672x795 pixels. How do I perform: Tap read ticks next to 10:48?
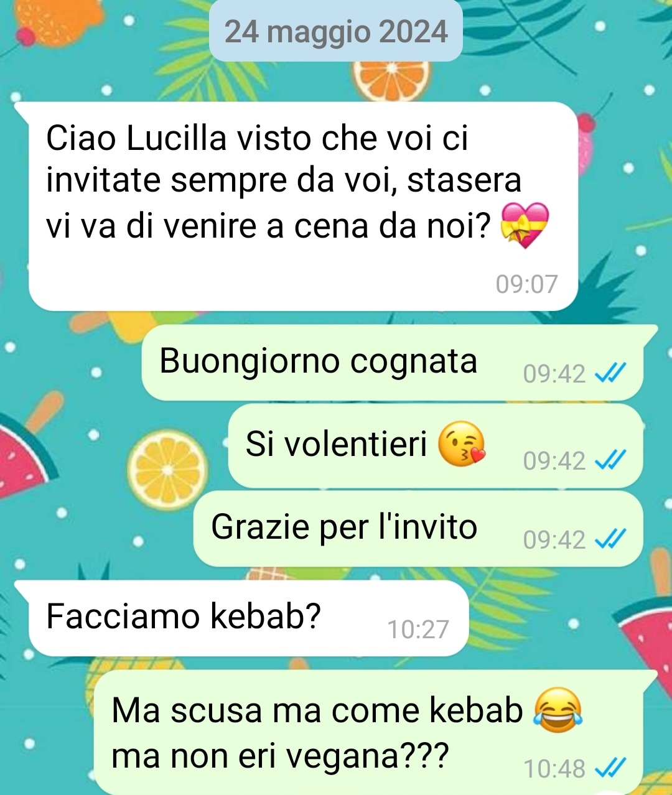pyautogui.click(x=610, y=768)
